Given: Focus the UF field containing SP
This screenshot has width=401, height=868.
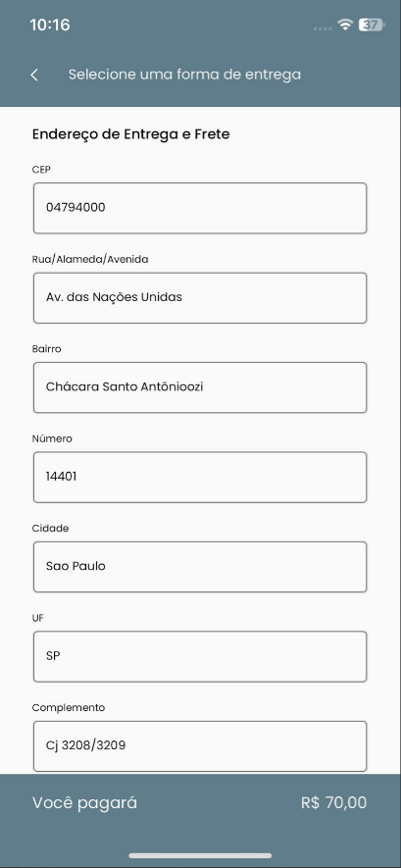Looking at the screenshot, I should 200,656.
